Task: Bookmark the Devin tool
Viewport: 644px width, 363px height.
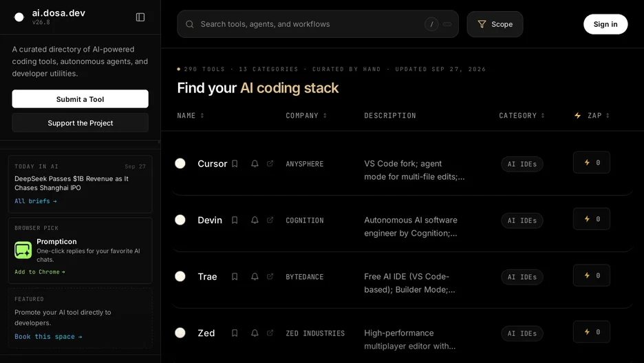Action: pos(235,220)
